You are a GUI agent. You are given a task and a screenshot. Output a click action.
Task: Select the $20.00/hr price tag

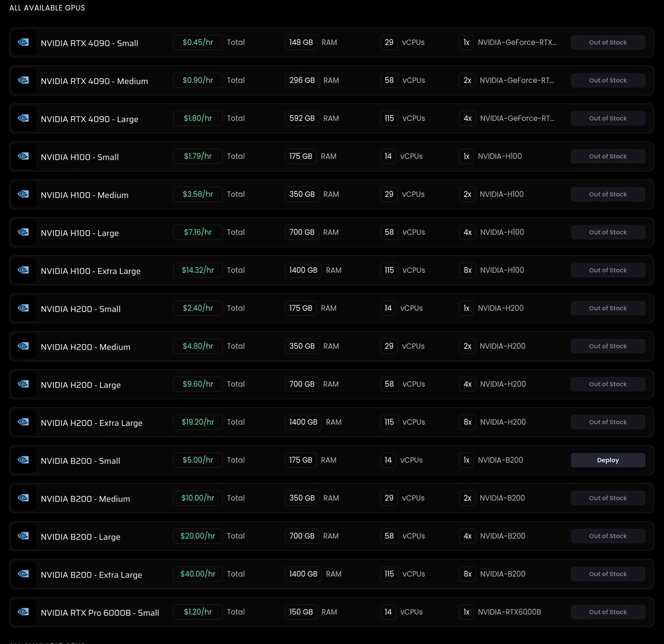pyautogui.click(x=198, y=536)
